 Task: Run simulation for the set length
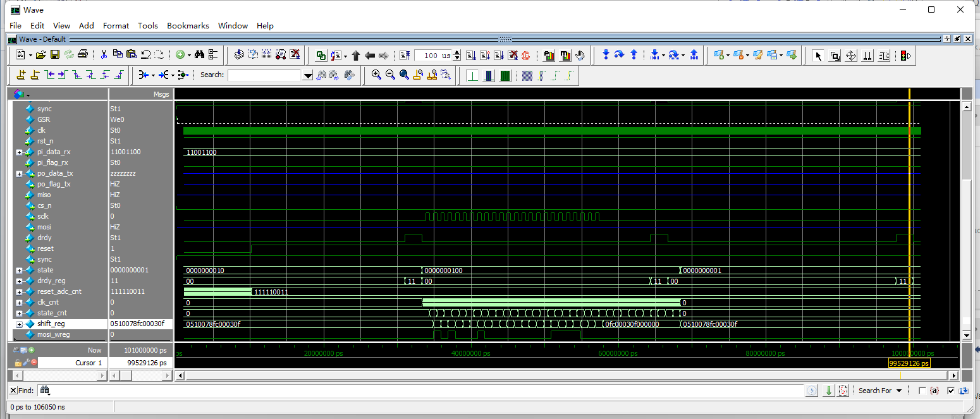[x=470, y=55]
